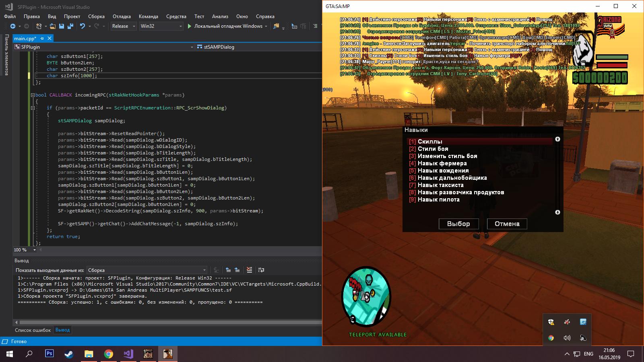
Task: Open the Сборка menu
Action: coord(96,16)
